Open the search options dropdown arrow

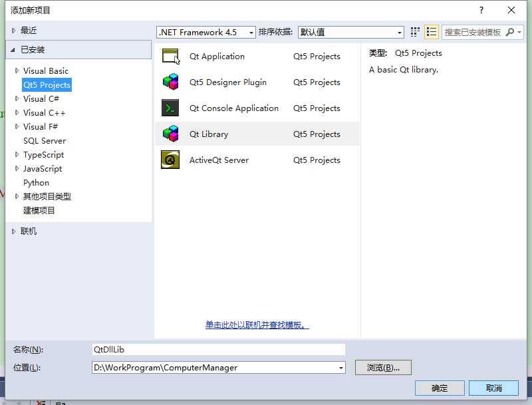point(519,32)
